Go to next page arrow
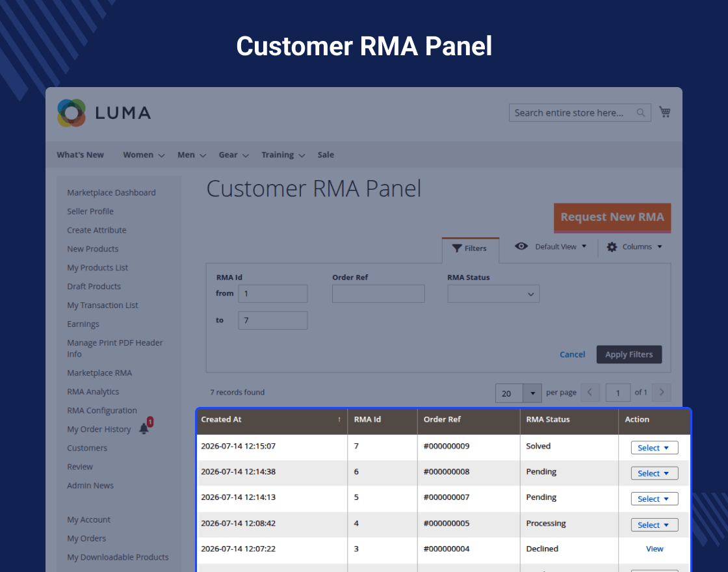The width and height of the screenshot is (728, 572). tap(662, 393)
